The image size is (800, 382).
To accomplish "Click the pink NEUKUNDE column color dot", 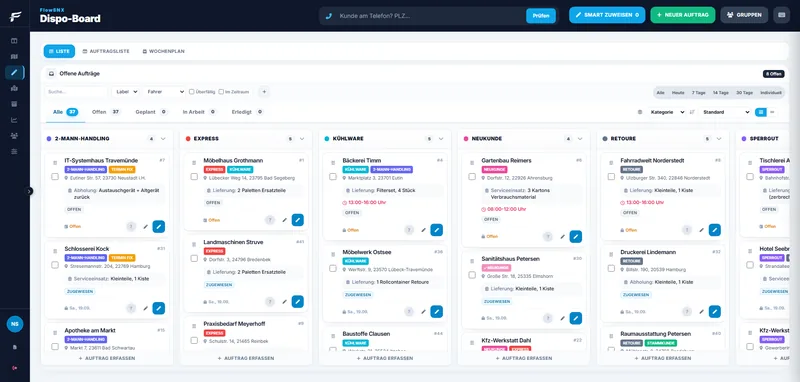I will click(x=466, y=139).
